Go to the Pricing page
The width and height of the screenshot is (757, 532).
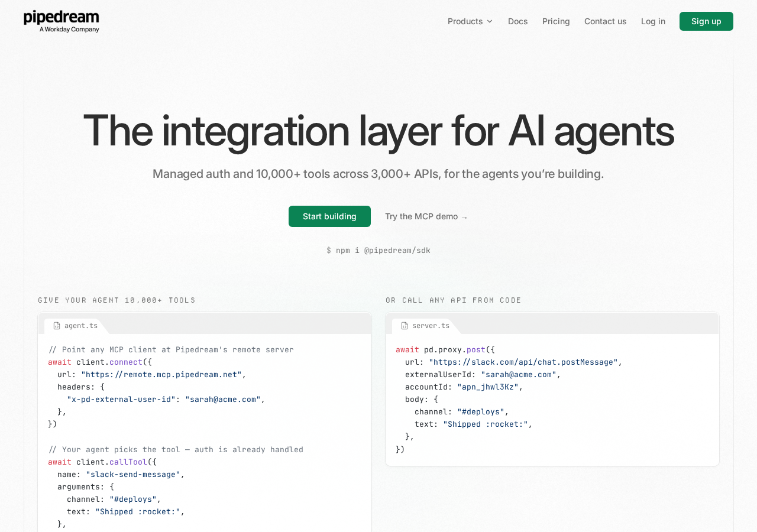coord(556,21)
